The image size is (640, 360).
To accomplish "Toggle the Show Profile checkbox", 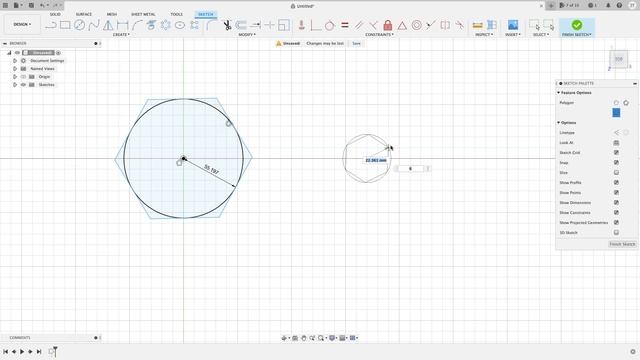I will click(x=616, y=182).
